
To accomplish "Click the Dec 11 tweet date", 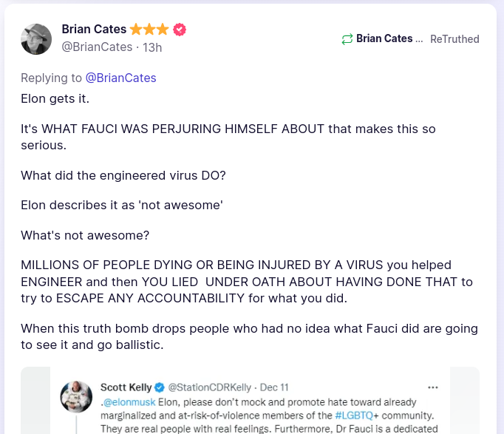I will tap(274, 387).
